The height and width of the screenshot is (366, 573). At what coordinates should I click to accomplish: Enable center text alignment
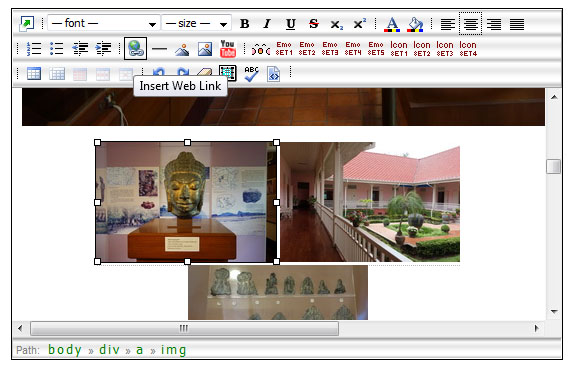(x=471, y=24)
